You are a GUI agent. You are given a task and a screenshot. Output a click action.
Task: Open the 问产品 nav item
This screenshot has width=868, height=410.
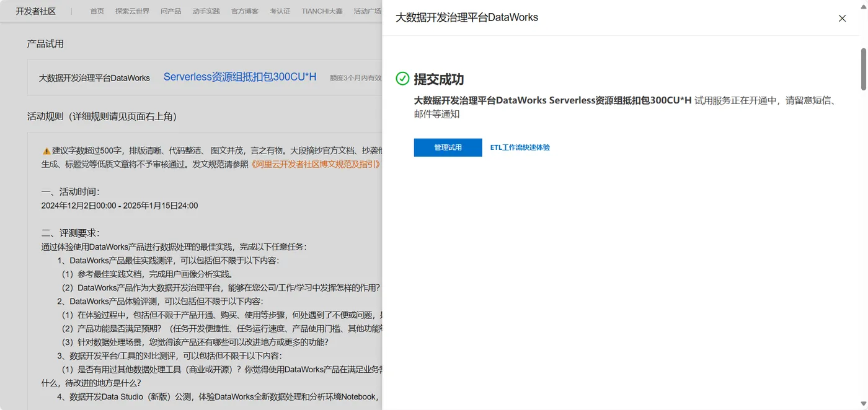point(170,11)
